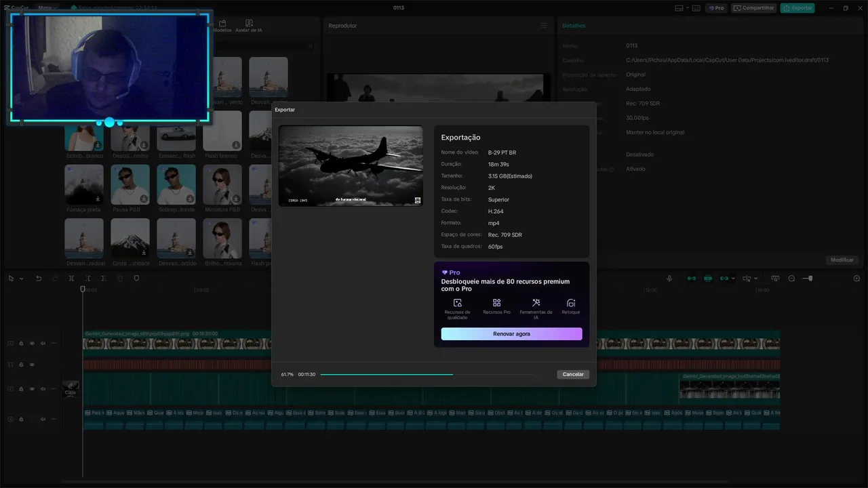This screenshot has width=868, height=488.
Task: Click the Split clip tool
Action: point(72,279)
